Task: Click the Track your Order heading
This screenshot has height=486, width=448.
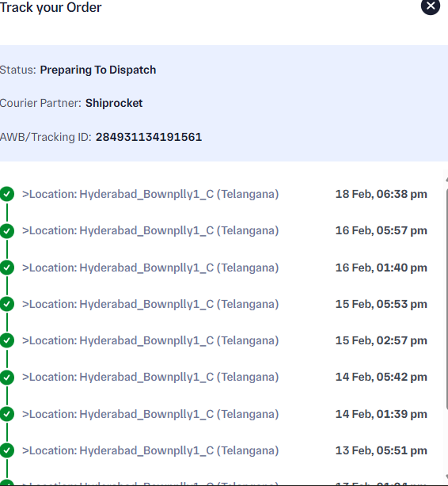Action: point(51,7)
